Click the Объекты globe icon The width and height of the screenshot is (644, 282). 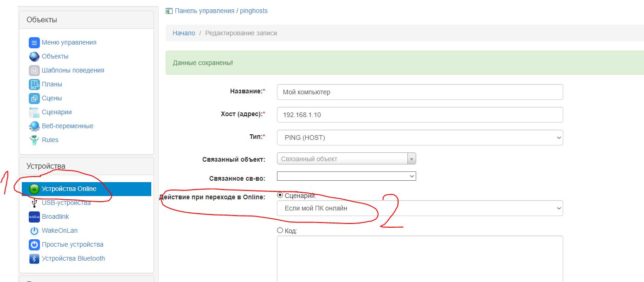click(x=34, y=57)
